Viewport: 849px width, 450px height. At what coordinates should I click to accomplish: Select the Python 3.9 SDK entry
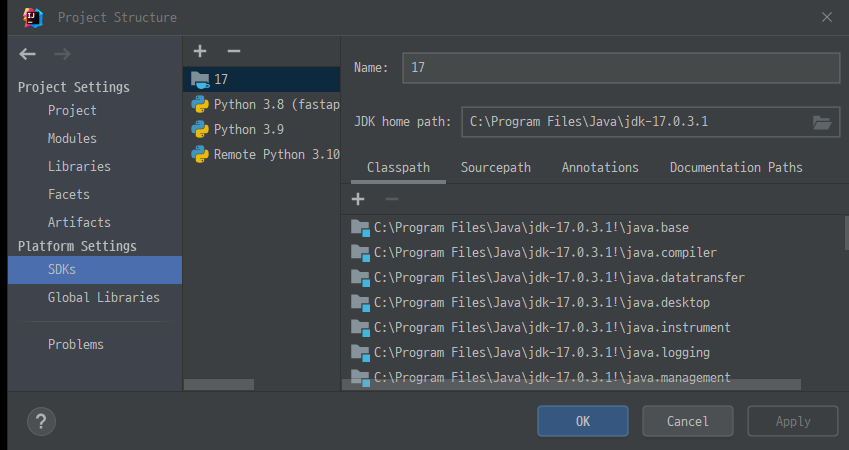click(x=262, y=129)
